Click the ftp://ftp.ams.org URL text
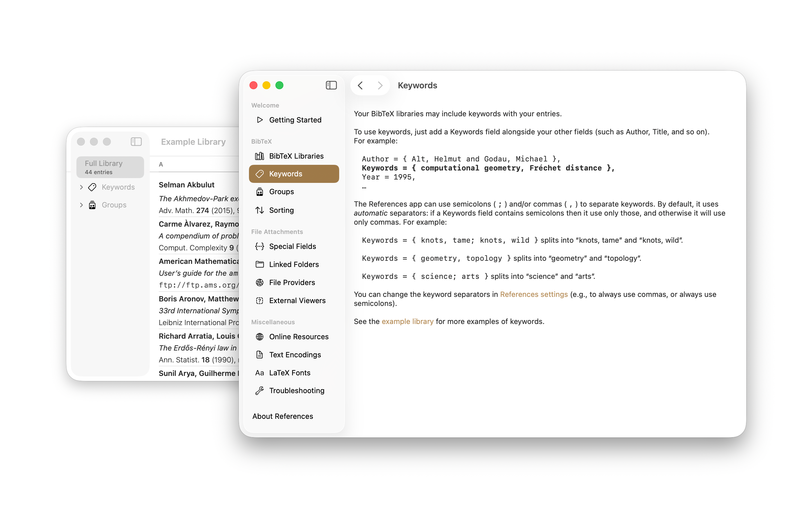 tap(199, 285)
